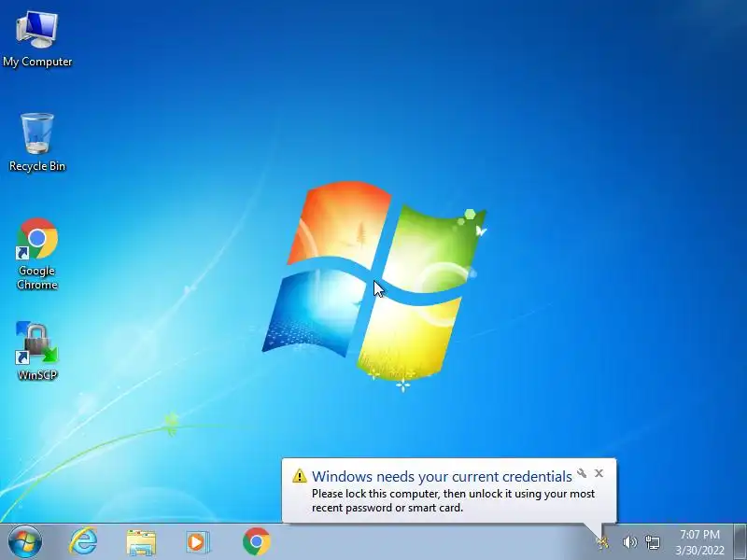
Task: Open the clock showing 7:07 PM
Action: click(699, 542)
